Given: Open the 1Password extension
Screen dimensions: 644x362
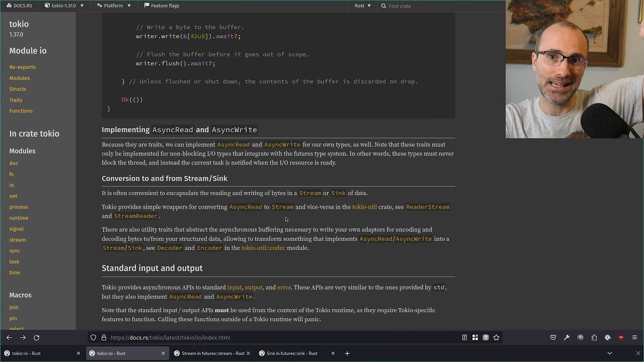Looking at the screenshot, I should click(608, 337).
